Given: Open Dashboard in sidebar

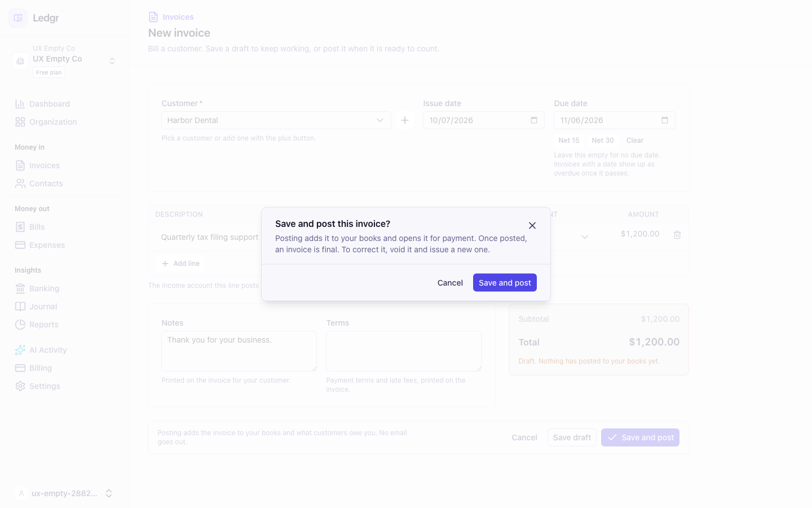Looking at the screenshot, I should pyautogui.click(x=64, y=104).
